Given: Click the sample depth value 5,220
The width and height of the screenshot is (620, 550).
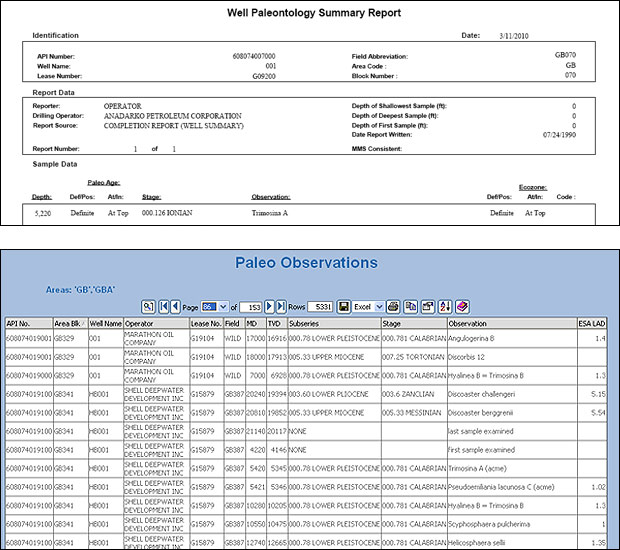Looking at the screenshot, I should tap(43, 214).
